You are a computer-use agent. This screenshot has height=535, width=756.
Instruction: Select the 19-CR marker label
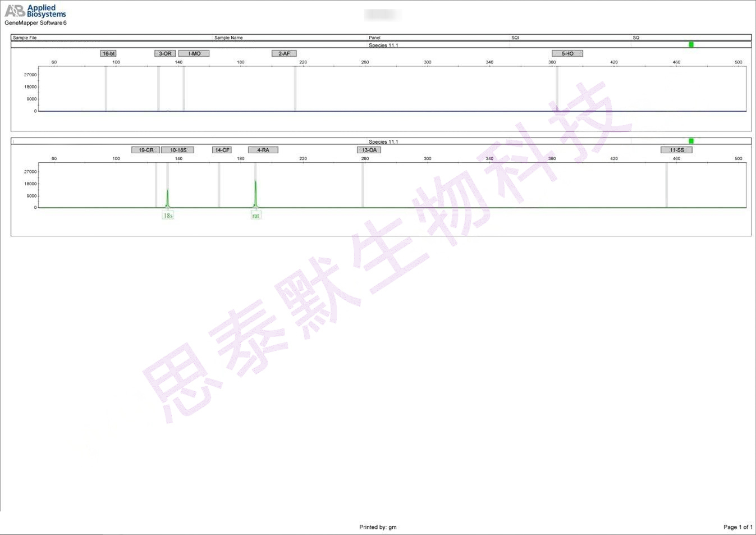click(x=146, y=150)
